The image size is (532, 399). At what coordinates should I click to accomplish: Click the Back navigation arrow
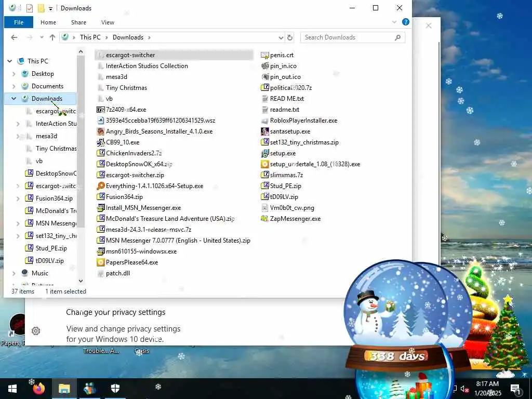[x=14, y=37]
